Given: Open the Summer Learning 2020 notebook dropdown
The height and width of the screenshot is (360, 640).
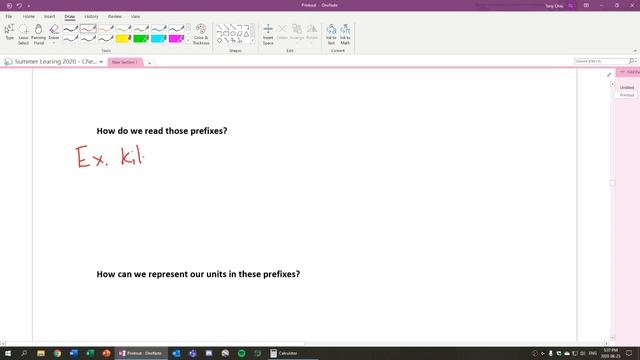Looking at the screenshot, I should [x=101, y=62].
